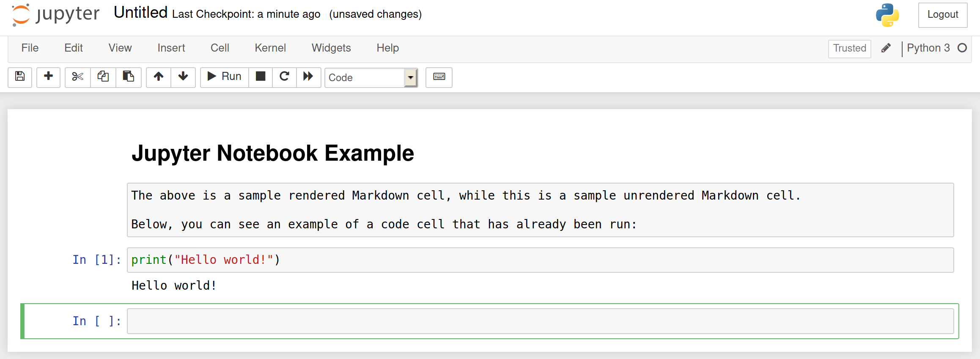The width and height of the screenshot is (980, 359).
Task: Open the Kernel menu
Action: click(x=270, y=48)
